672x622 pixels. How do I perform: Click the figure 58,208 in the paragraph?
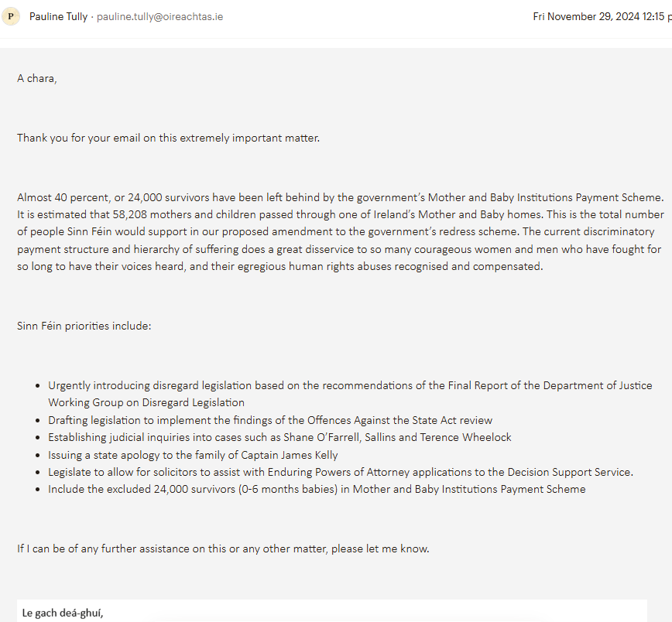point(133,214)
